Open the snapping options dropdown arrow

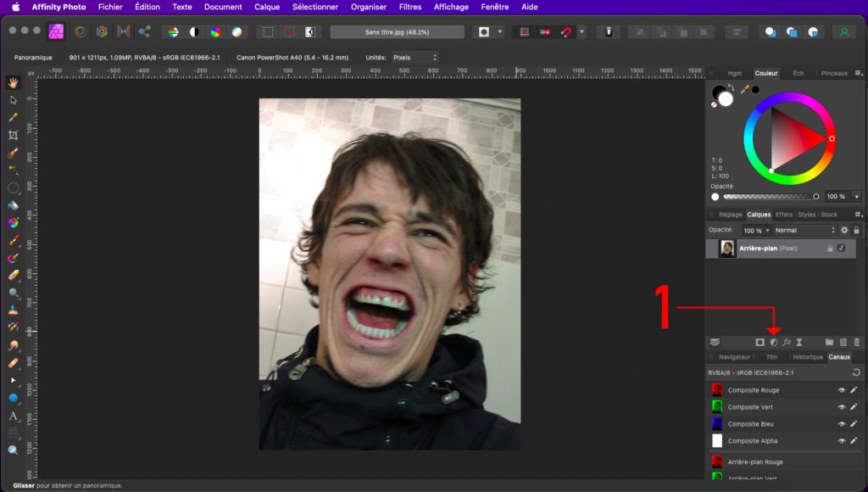(581, 31)
